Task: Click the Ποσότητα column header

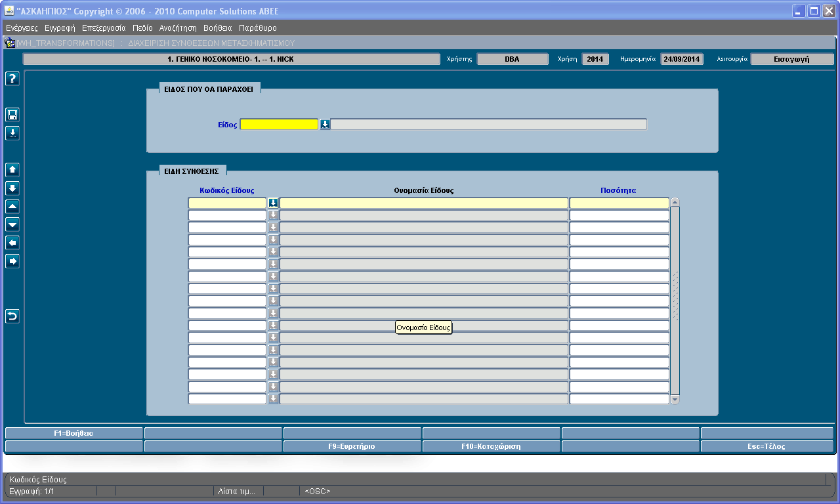Action: 618,190
